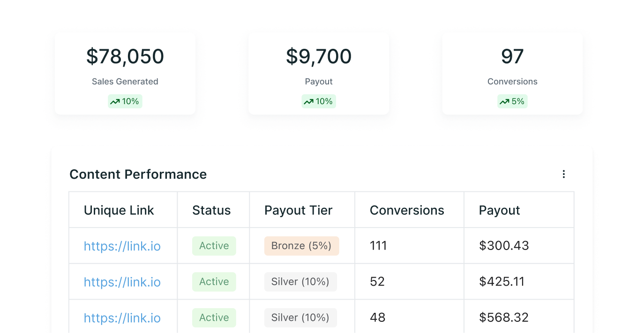Click the Sales Generated trend arrow icon
The width and height of the screenshot is (644, 333).
(x=115, y=102)
